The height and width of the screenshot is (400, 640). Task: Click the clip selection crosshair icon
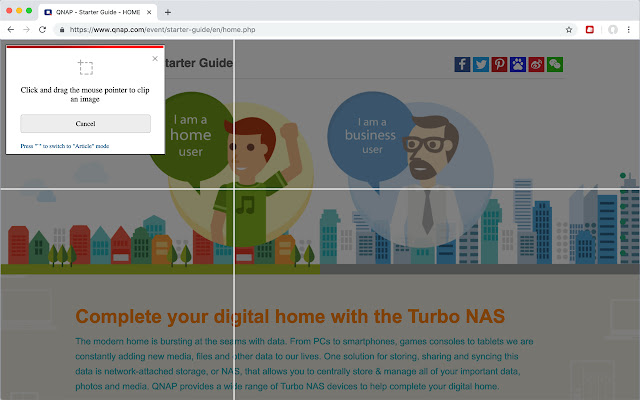point(85,67)
